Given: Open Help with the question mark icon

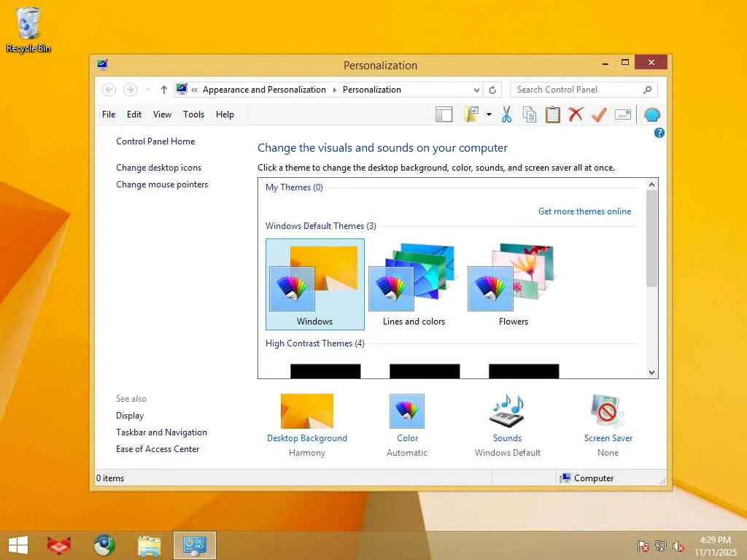Looking at the screenshot, I should (x=659, y=133).
